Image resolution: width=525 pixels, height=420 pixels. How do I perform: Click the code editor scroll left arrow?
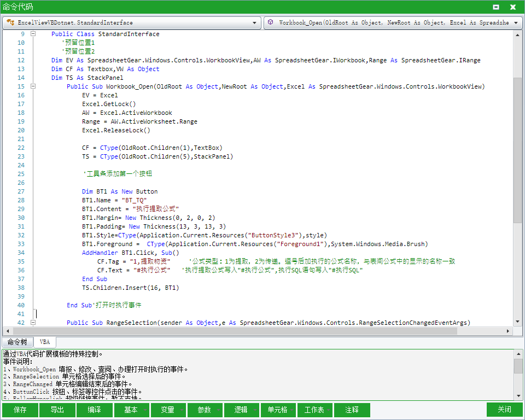7,331
